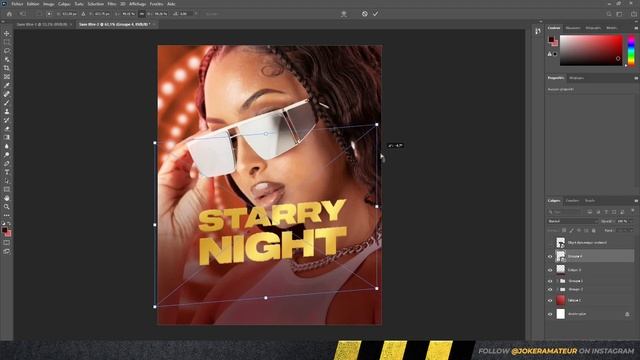Select the Move tool
The image size is (640, 360).
click(x=7, y=33)
